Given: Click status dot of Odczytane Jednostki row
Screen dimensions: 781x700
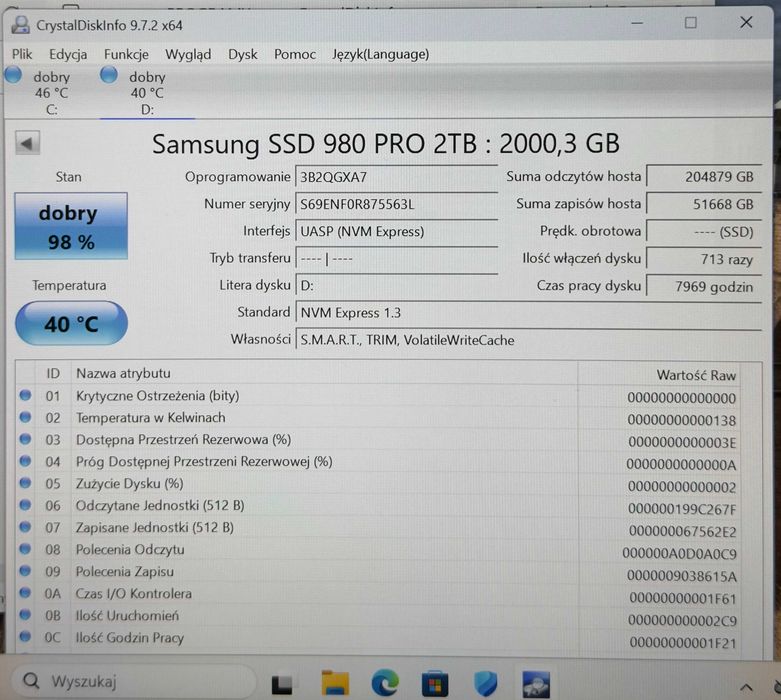Looking at the screenshot, I should (x=25, y=505).
